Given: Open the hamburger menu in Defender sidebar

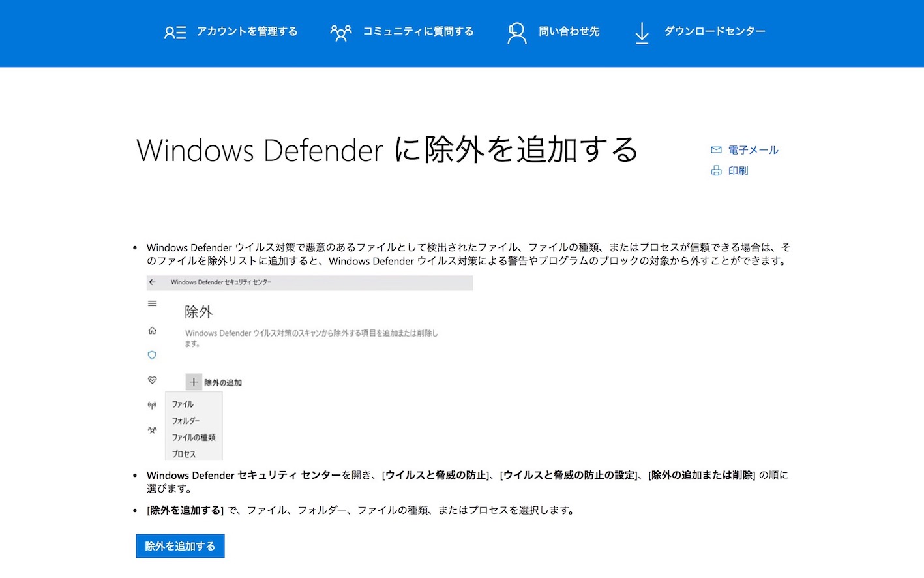Looking at the screenshot, I should (x=153, y=303).
